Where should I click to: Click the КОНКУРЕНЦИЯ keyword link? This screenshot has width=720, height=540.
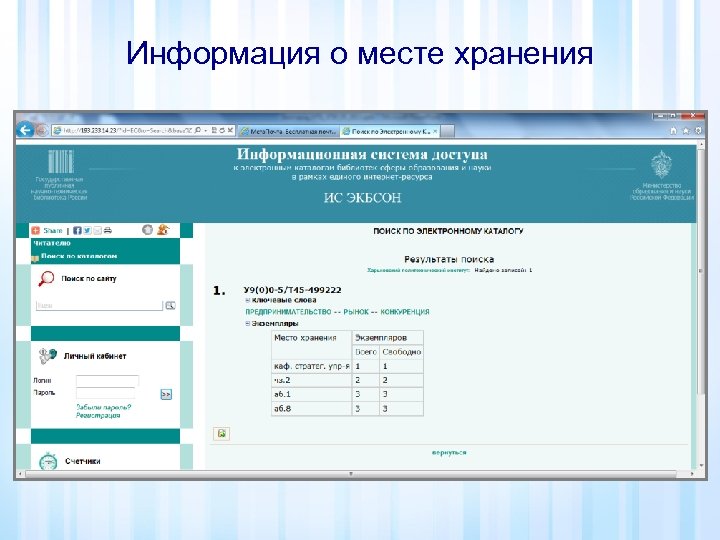pyautogui.click(x=405, y=312)
